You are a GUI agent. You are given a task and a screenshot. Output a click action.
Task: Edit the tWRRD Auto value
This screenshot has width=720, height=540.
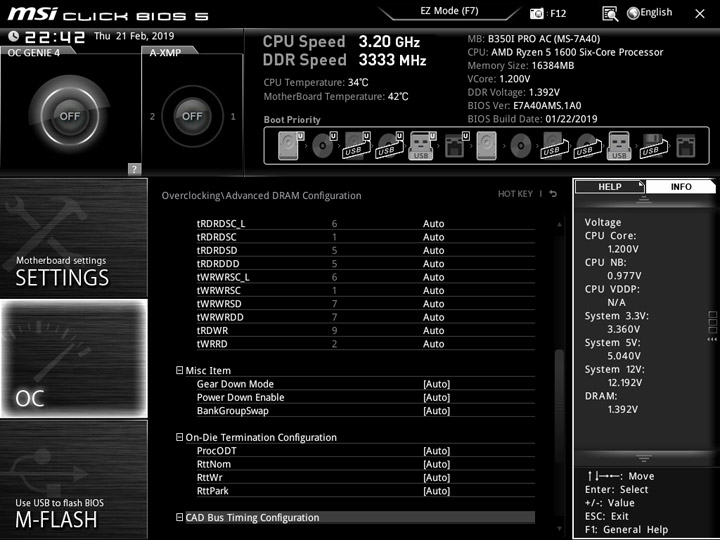pos(433,343)
